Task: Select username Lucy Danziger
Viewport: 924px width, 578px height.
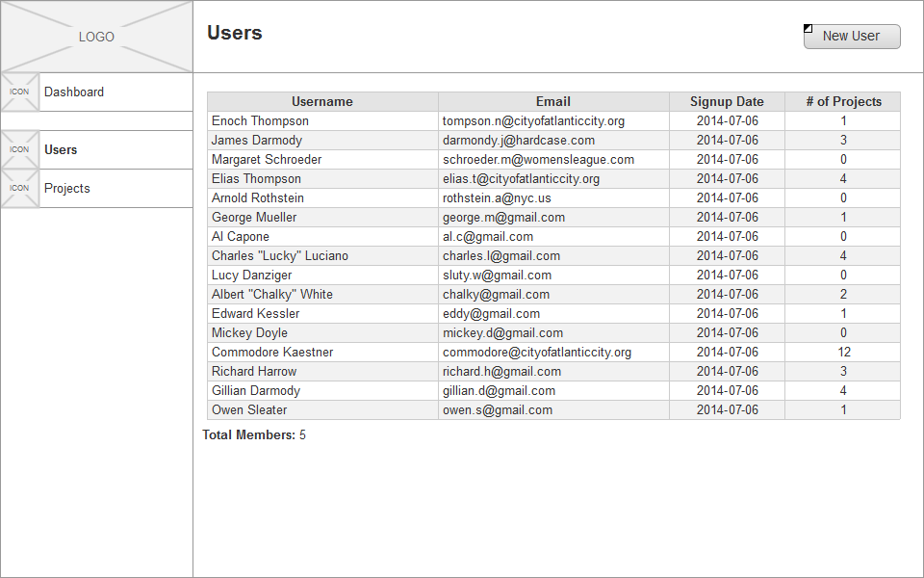Action: [x=251, y=275]
